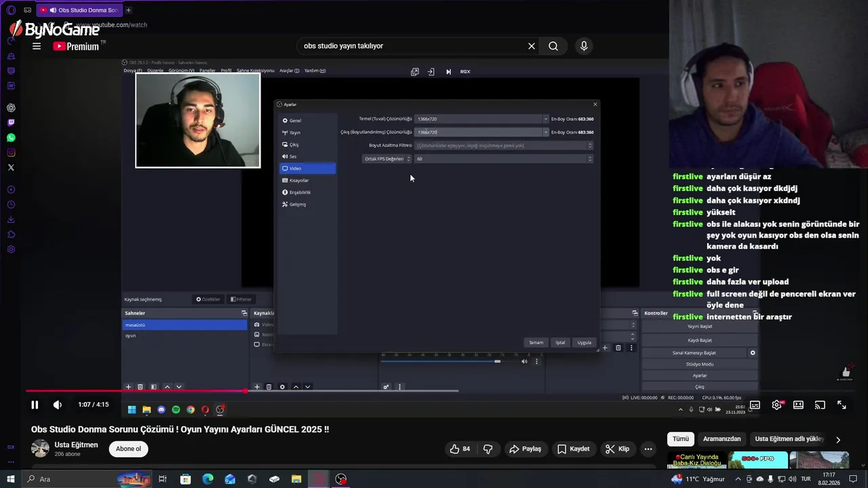Focus the Windows taskbar Ara search box
868x488 pixels.
point(88,479)
